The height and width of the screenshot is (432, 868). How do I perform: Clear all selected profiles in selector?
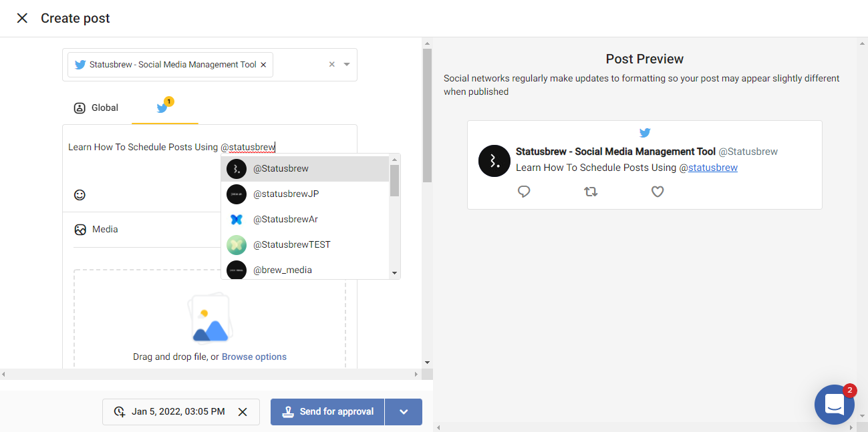332,65
